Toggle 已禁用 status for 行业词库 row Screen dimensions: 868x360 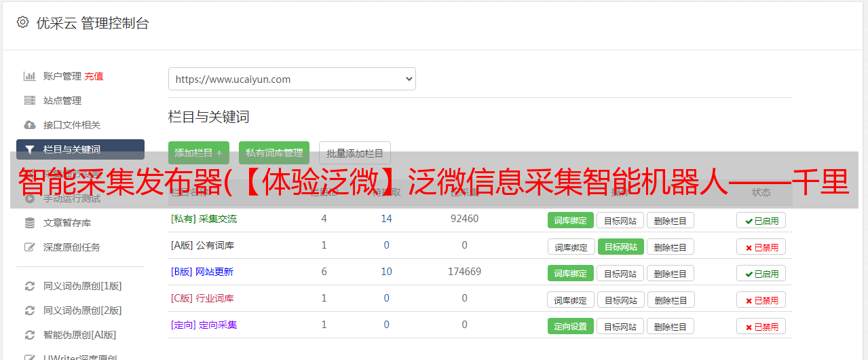761,300
